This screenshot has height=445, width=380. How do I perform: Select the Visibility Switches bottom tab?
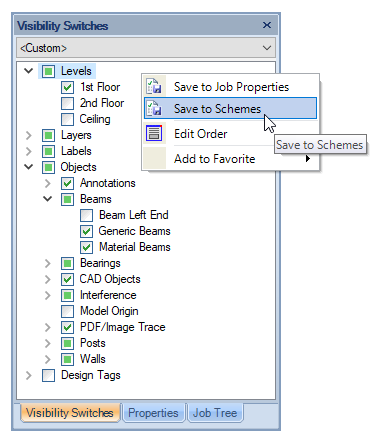70,413
